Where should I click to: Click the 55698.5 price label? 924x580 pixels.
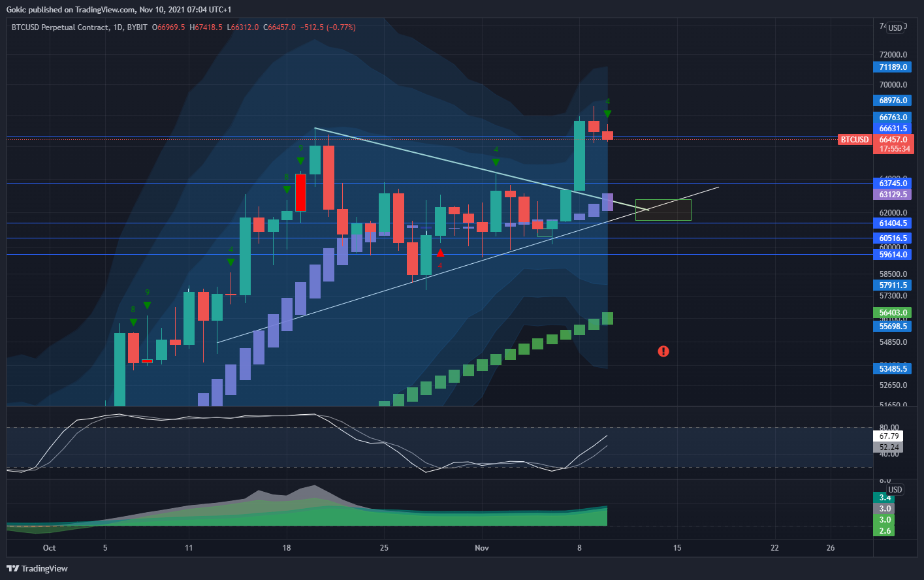(x=893, y=327)
